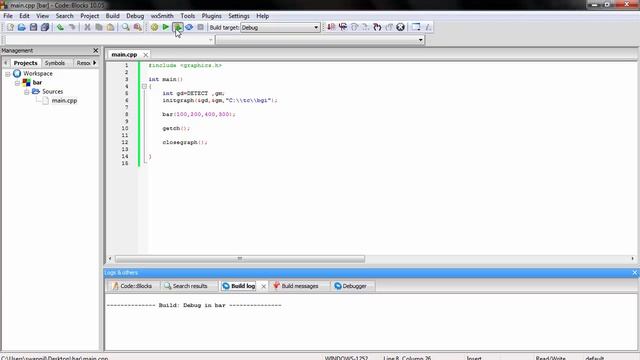Close the Logs & others panel
The width and height of the screenshot is (640, 360).
pos(635,273)
